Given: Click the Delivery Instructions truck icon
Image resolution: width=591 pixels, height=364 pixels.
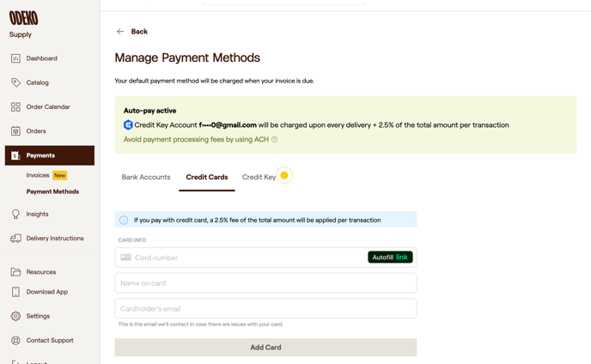Looking at the screenshot, I should 15,239.
